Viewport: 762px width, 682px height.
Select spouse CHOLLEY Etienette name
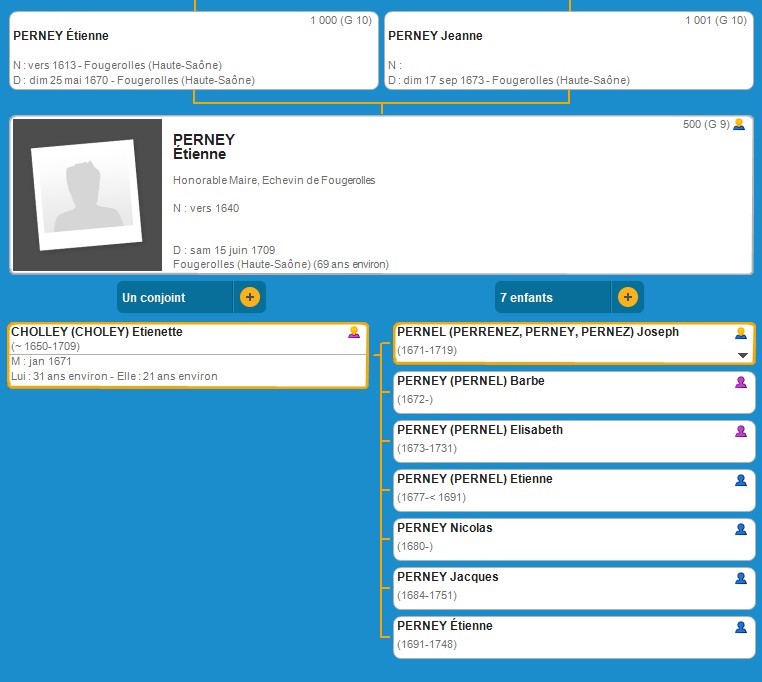[97, 332]
